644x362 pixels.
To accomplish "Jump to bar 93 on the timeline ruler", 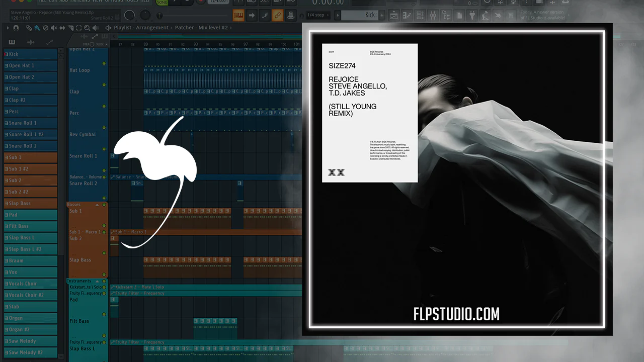I will coord(196,44).
